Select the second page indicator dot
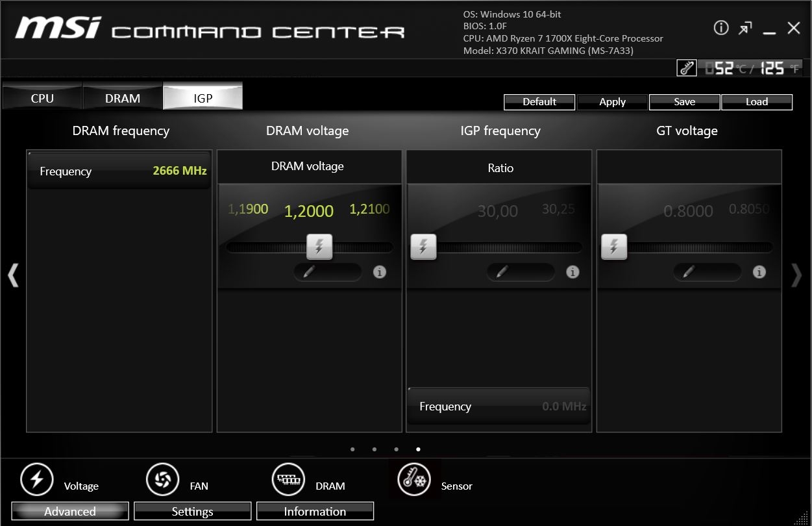 (375, 449)
